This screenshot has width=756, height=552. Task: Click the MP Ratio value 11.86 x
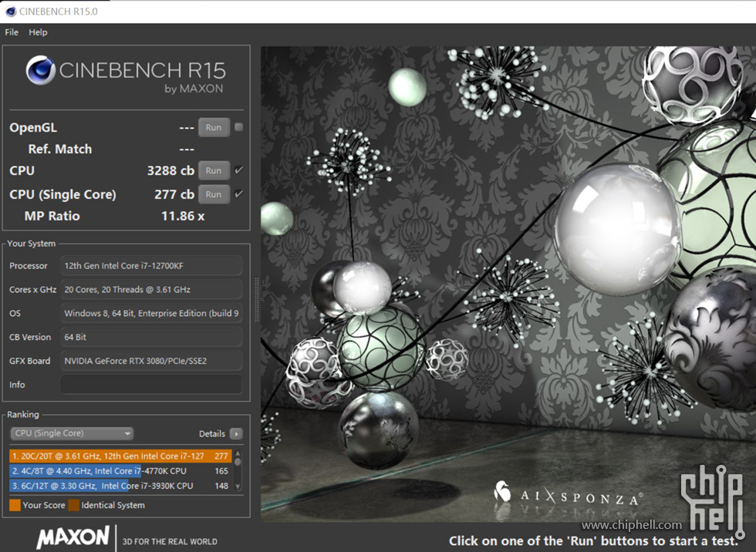point(183,216)
